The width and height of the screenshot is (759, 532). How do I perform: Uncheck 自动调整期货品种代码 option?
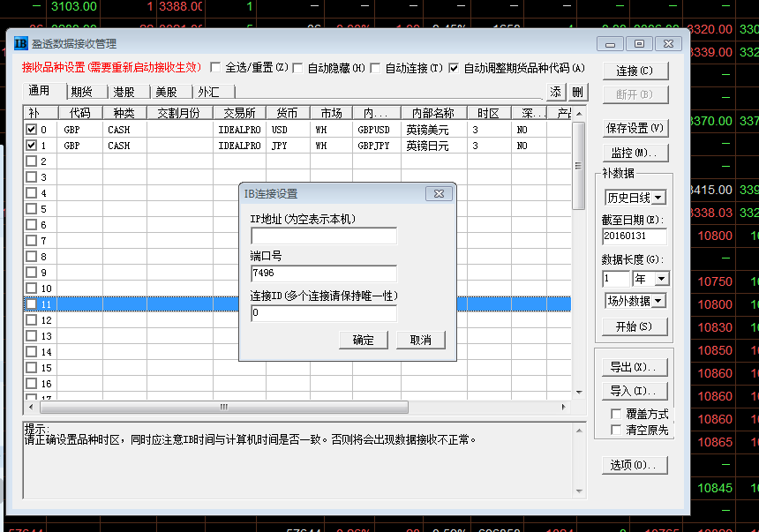[454, 68]
